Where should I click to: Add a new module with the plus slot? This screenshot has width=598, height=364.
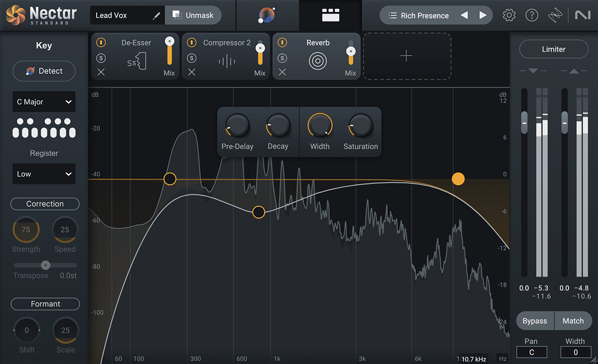tap(407, 56)
